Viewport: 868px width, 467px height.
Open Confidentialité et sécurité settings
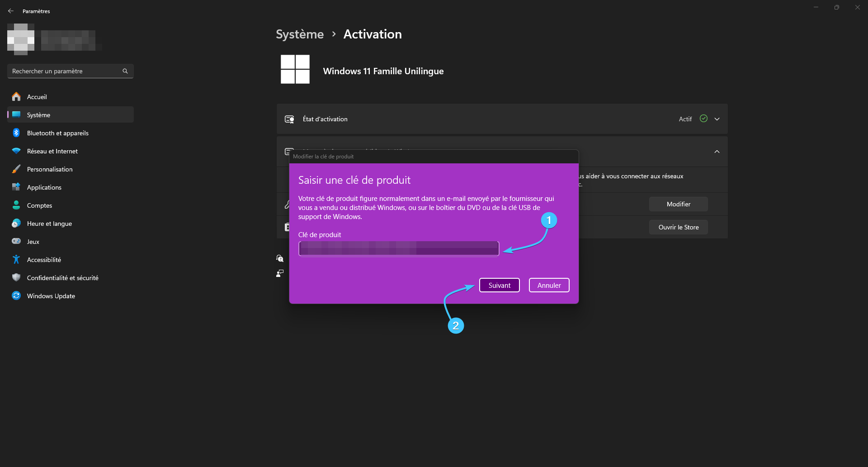point(71,278)
